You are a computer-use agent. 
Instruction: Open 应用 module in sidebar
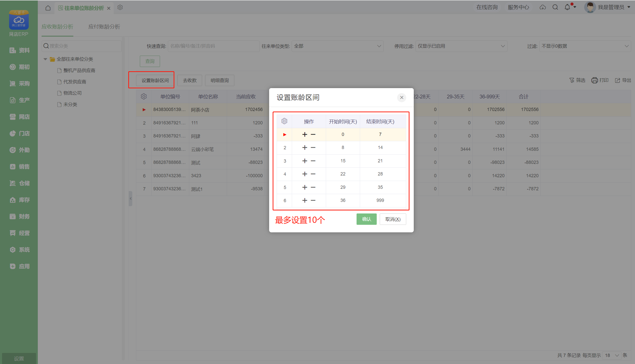point(19,266)
